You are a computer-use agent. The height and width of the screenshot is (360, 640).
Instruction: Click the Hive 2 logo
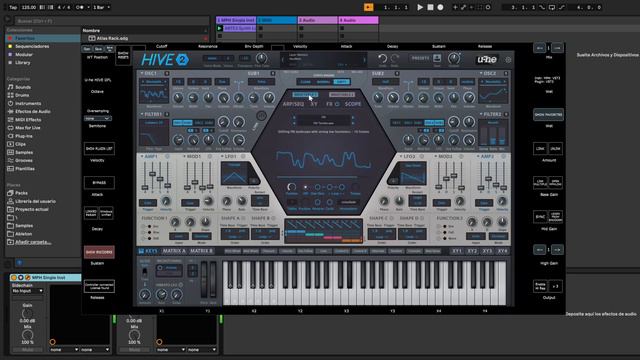click(x=164, y=60)
